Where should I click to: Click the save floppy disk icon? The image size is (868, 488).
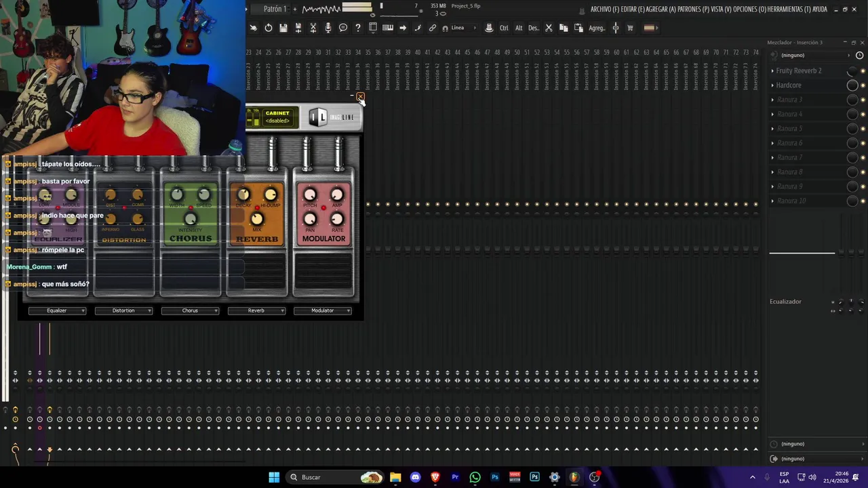click(283, 28)
